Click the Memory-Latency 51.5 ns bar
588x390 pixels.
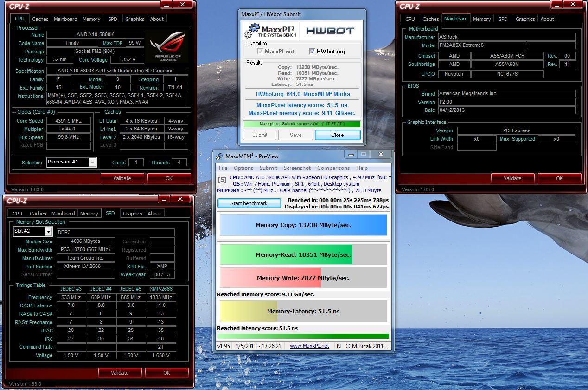(303, 311)
